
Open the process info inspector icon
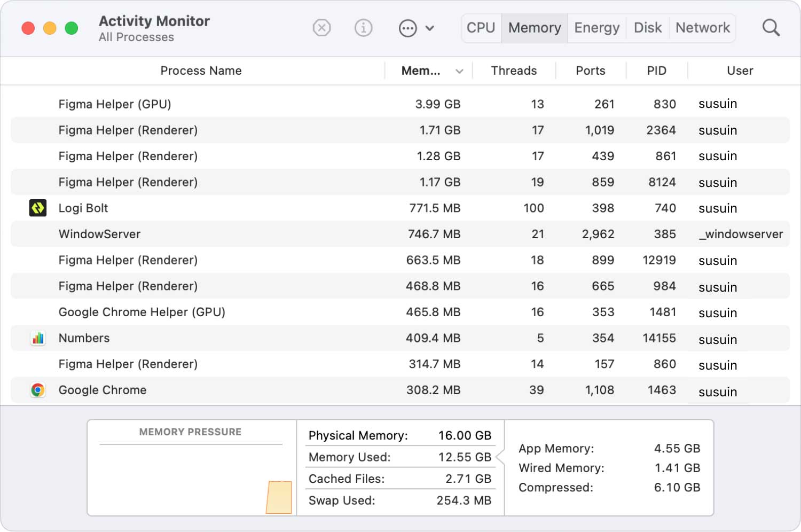(363, 28)
